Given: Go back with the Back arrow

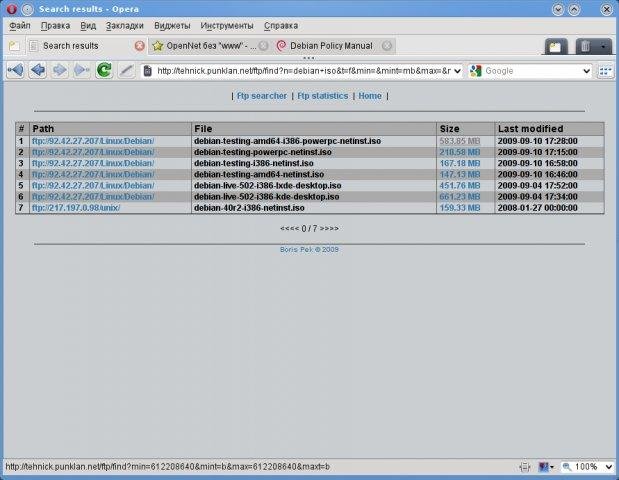Looking at the screenshot, I should click(x=38, y=70).
